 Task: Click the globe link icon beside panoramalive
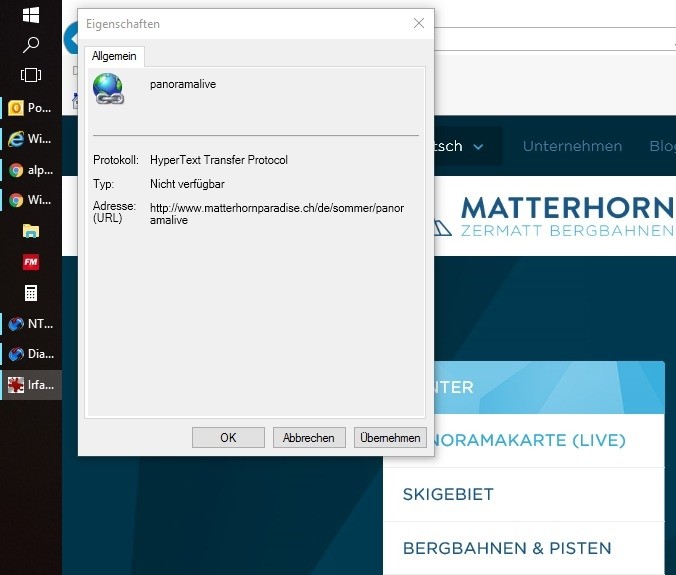click(108, 89)
